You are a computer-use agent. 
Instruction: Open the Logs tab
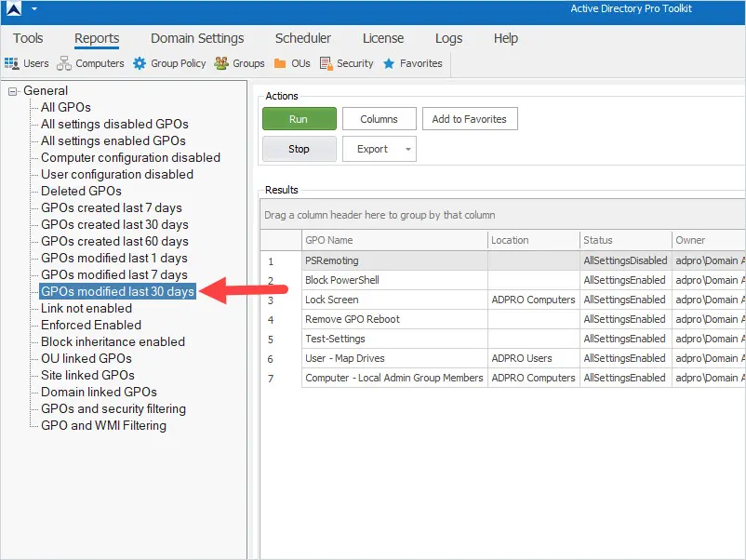click(x=448, y=38)
